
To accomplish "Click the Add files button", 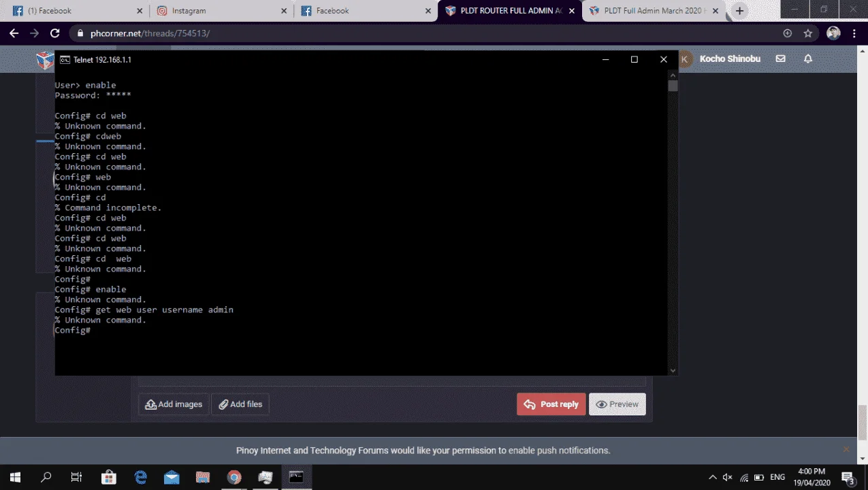I will tap(240, 404).
